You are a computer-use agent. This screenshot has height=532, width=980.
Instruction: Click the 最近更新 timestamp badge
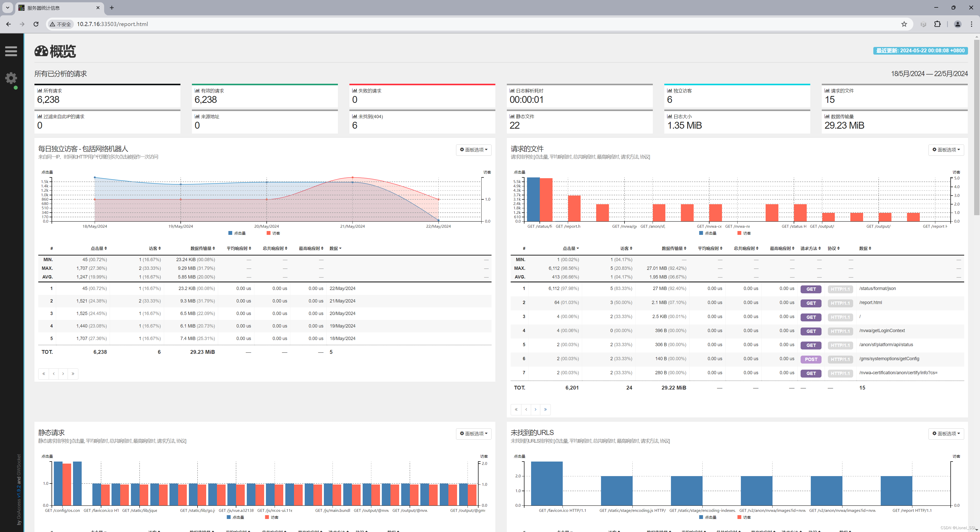pyautogui.click(x=920, y=51)
